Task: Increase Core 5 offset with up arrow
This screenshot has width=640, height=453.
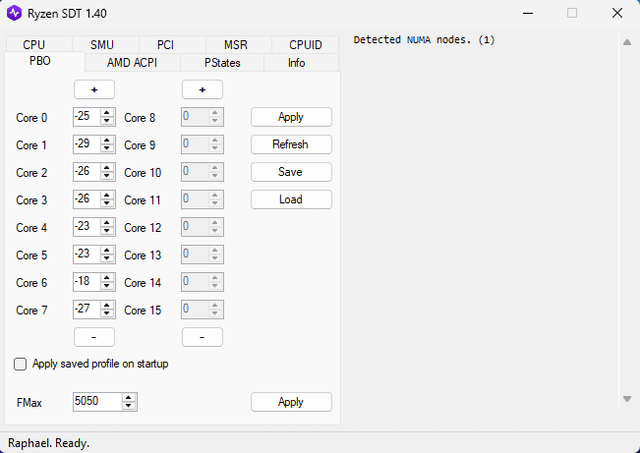Action: click(107, 251)
